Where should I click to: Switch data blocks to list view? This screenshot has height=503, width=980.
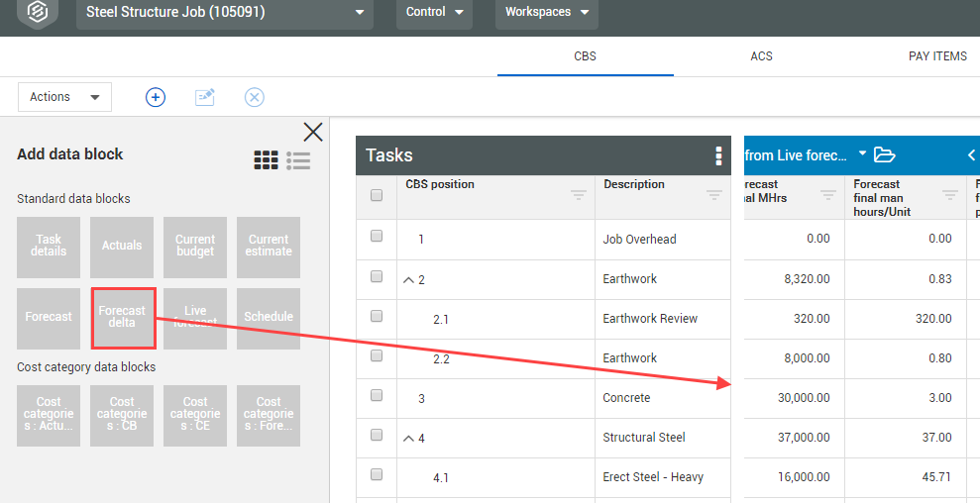[x=298, y=160]
